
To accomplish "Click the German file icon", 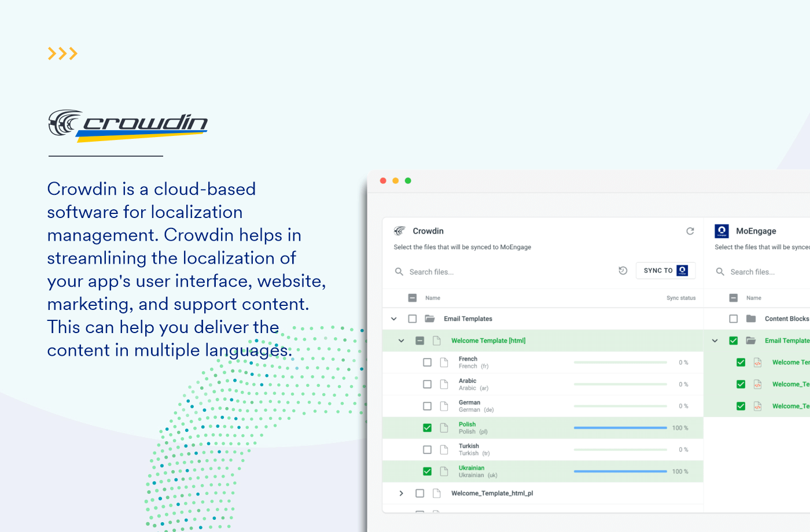I will 444,406.
